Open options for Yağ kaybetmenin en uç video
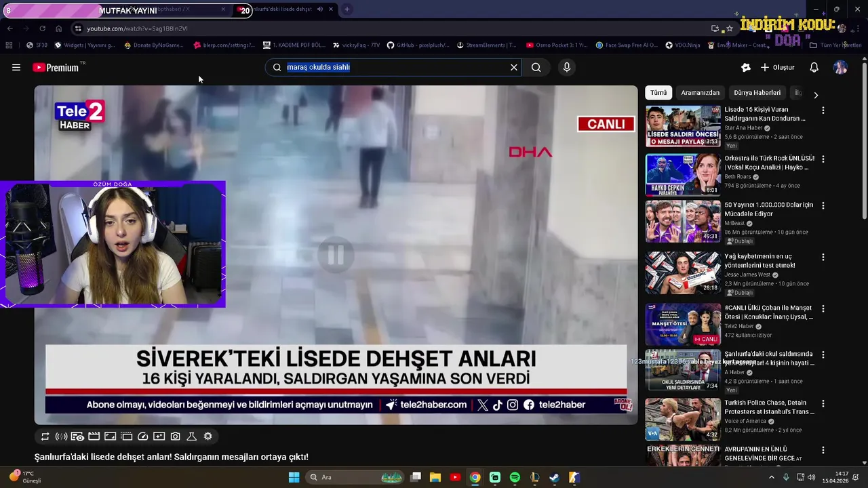Image resolution: width=868 pixels, height=488 pixels. tap(823, 258)
